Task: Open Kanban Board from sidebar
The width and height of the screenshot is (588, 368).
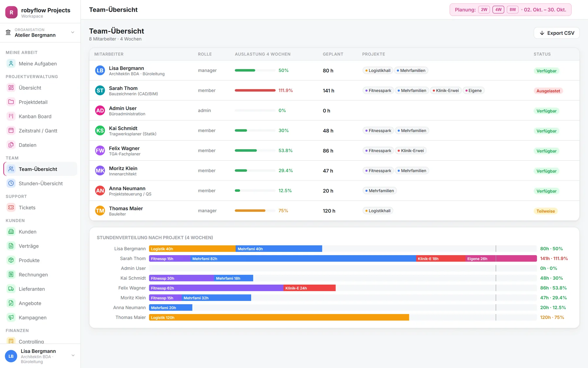Action: pos(40,116)
